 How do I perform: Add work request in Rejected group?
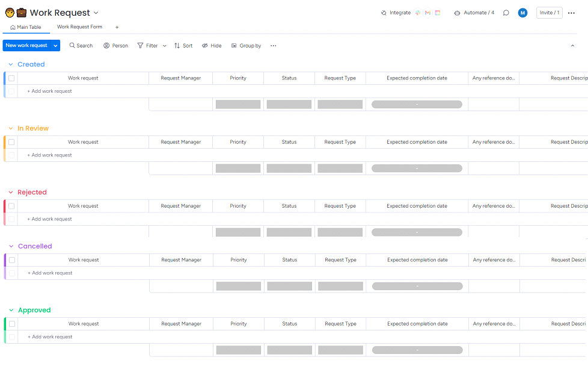[49, 219]
